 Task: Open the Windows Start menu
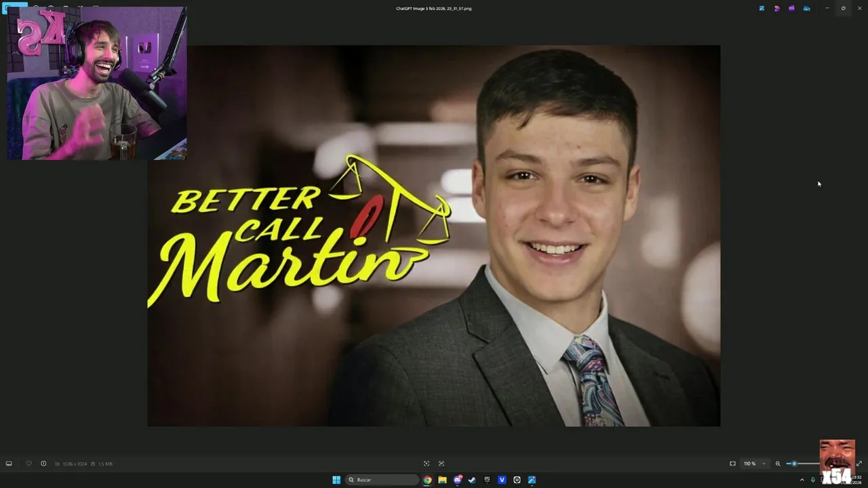[x=336, y=480]
